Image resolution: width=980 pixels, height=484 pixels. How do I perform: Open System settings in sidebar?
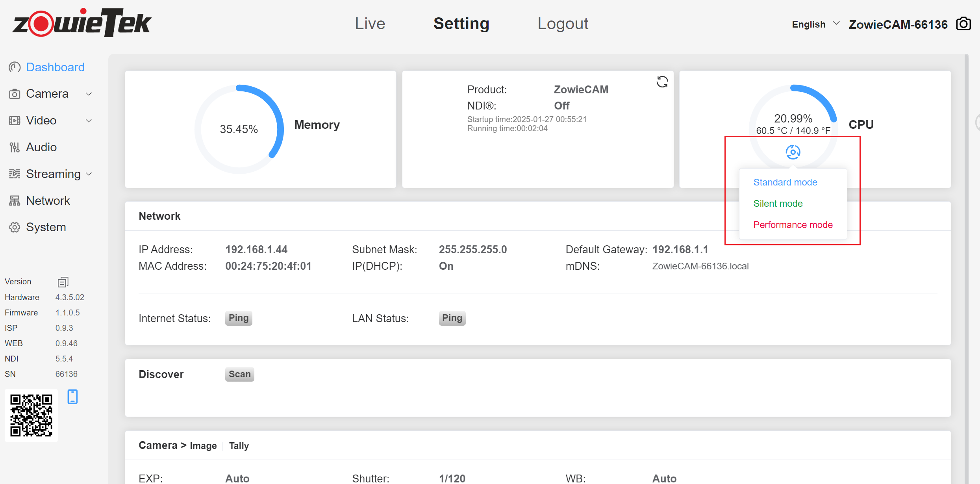pyautogui.click(x=46, y=227)
